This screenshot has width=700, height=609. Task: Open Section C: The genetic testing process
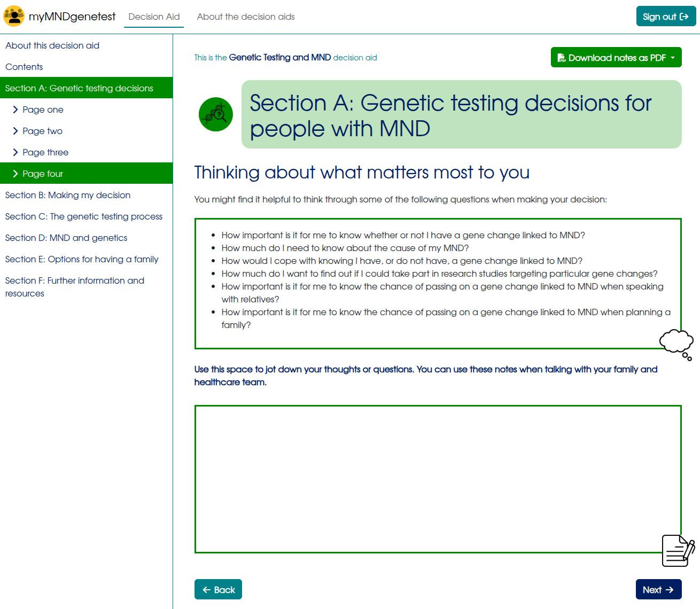point(84,216)
